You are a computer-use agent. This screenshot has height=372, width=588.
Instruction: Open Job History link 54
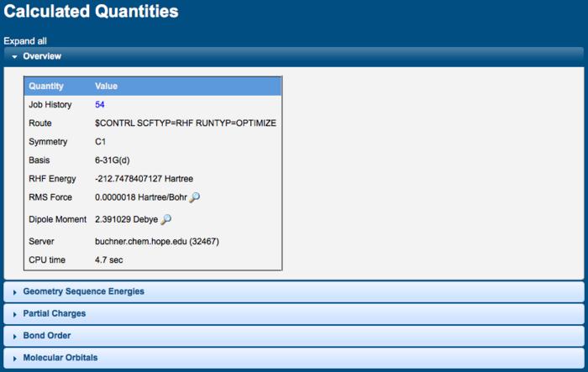[100, 105]
